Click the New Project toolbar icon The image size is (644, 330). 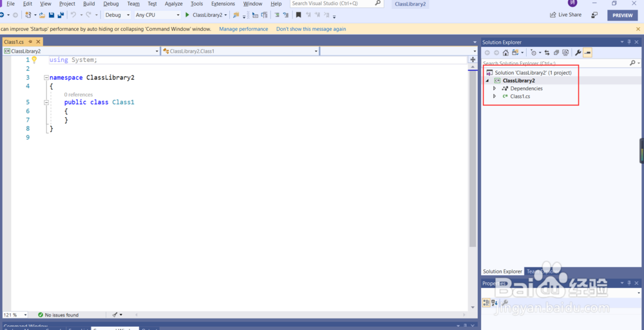point(28,15)
